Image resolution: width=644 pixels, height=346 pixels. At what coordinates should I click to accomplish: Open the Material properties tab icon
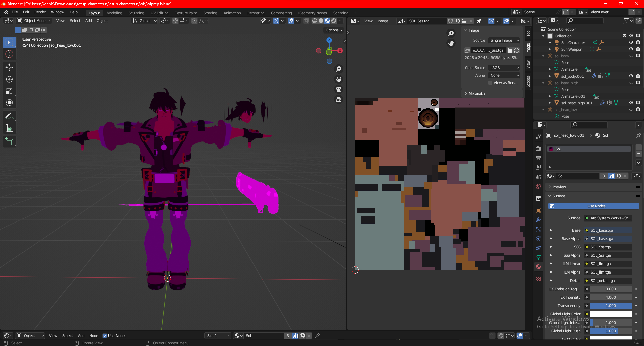538,267
